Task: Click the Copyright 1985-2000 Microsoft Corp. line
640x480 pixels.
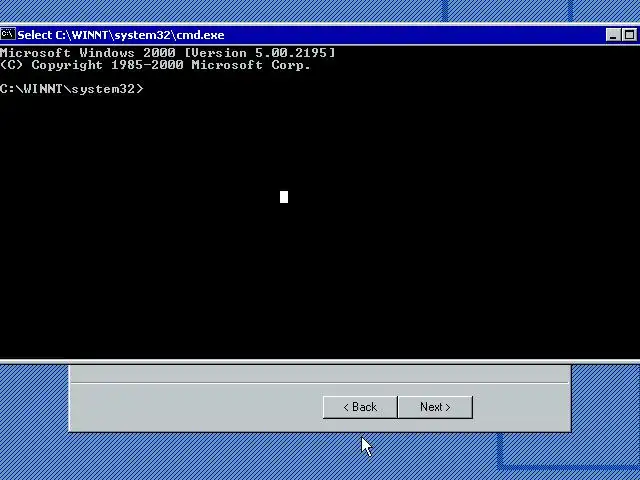Action: (155, 65)
